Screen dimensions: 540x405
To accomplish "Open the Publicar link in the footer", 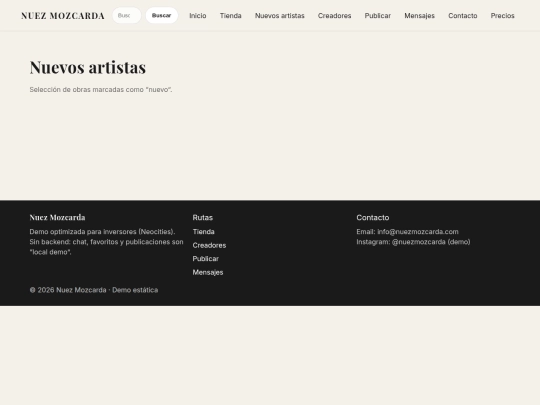I will pos(206,259).
